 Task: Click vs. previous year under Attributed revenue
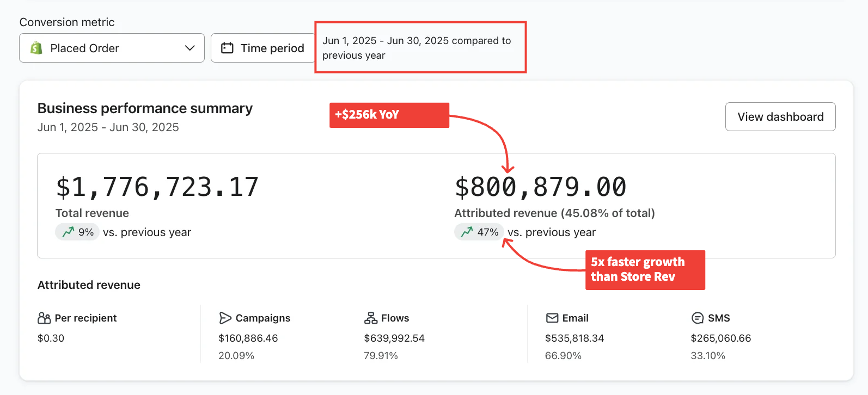click(x=552, y=232)
